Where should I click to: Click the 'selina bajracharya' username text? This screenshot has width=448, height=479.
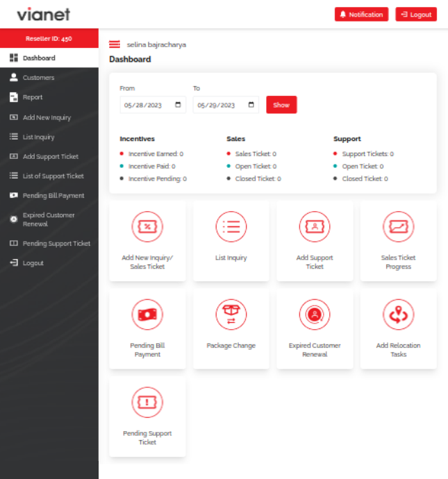156,44
